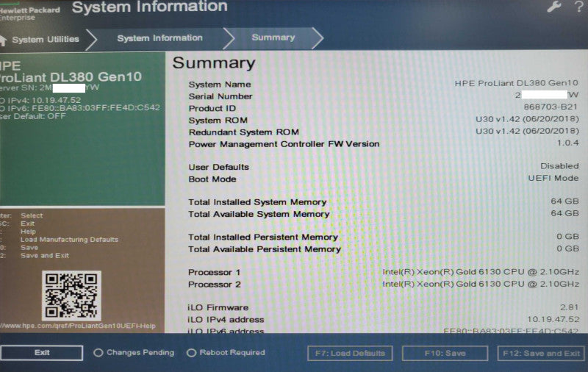Click F10: Save button
Image resolution: width=588 pixels, height=372 pixels.
pyautogui.click(x=445, y=353)
